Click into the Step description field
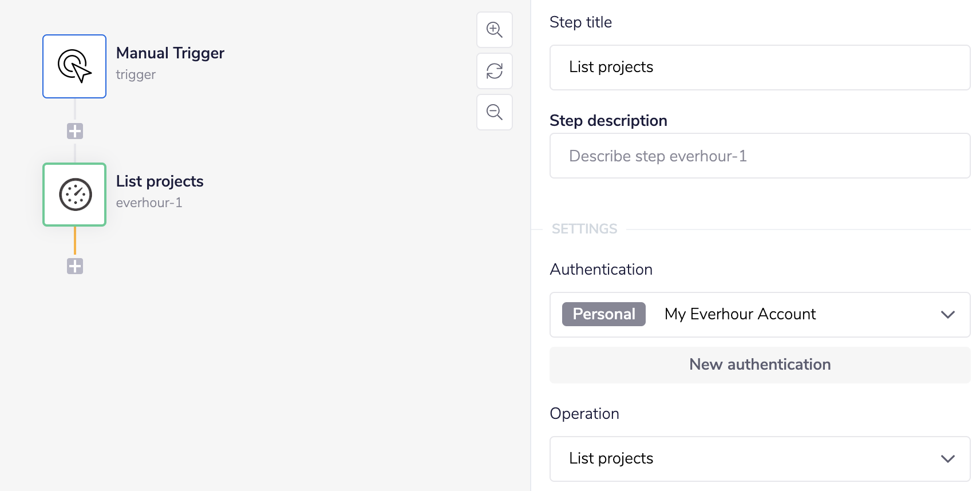 coord(760,156)
